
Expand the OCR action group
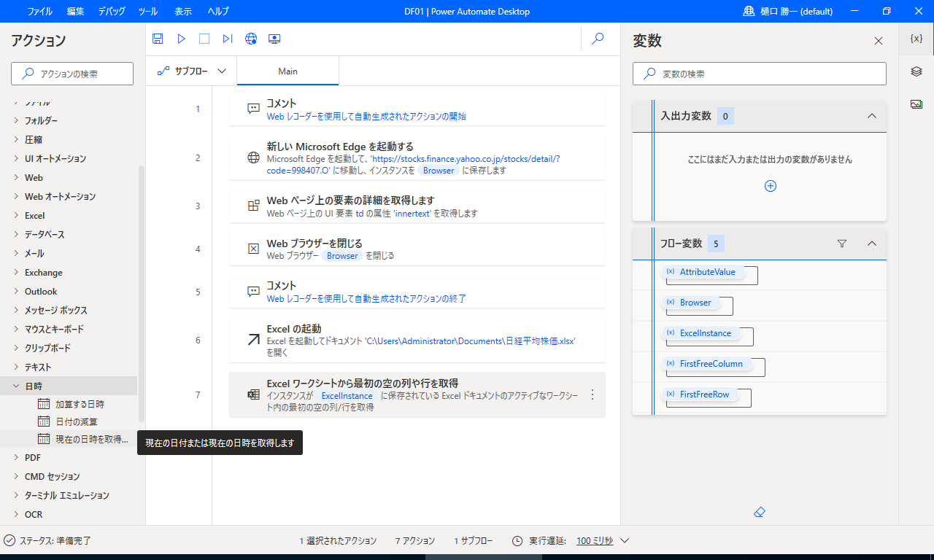16,514
